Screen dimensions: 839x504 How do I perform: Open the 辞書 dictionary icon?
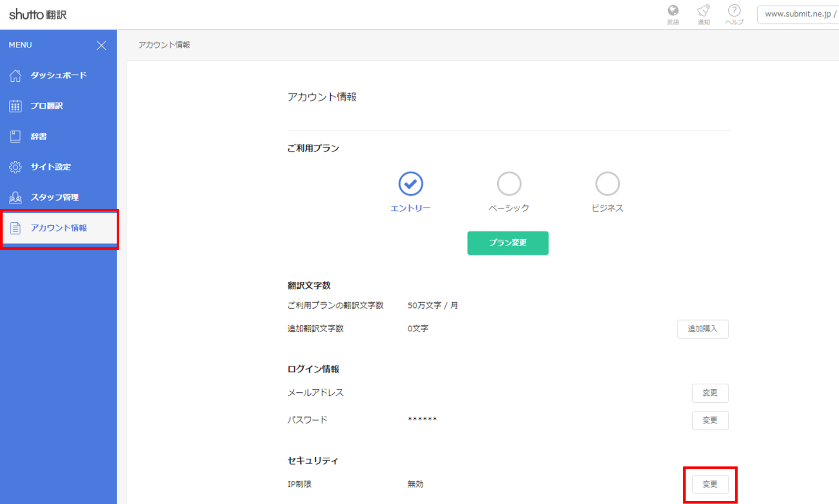pyautogui.click(x=15, y=136)
